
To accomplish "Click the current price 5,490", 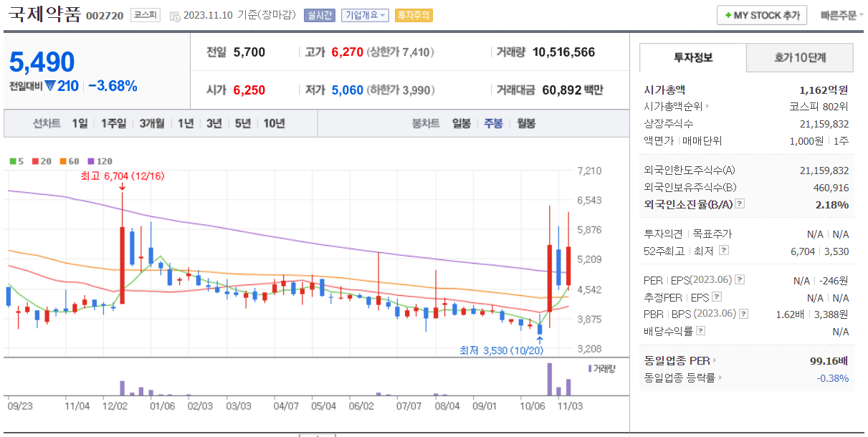I will pos(42,62).
